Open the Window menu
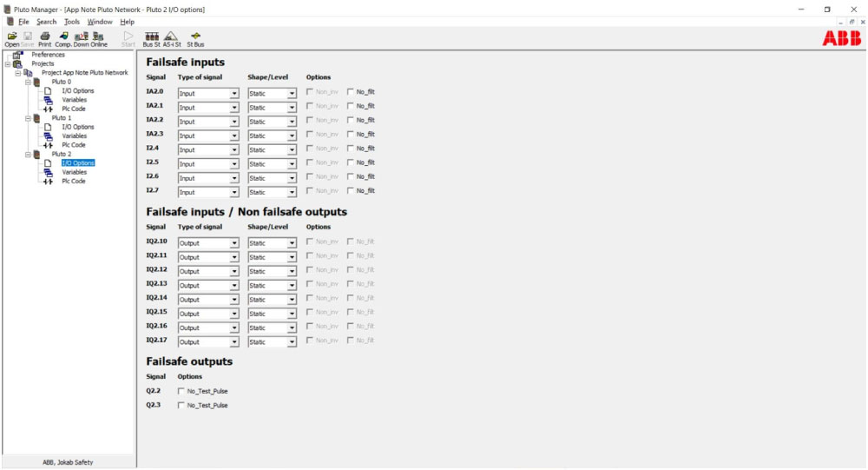 [100, 22]
